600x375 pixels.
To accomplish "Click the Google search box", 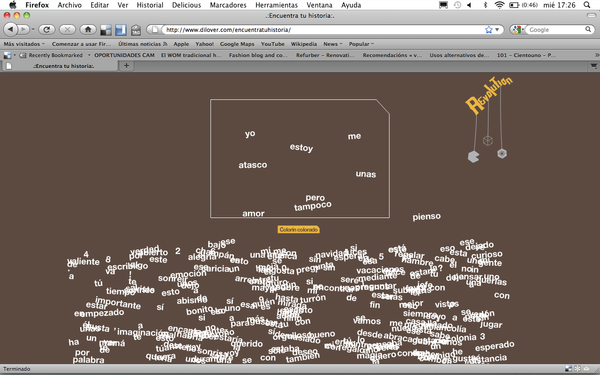I will click(556, 29).
